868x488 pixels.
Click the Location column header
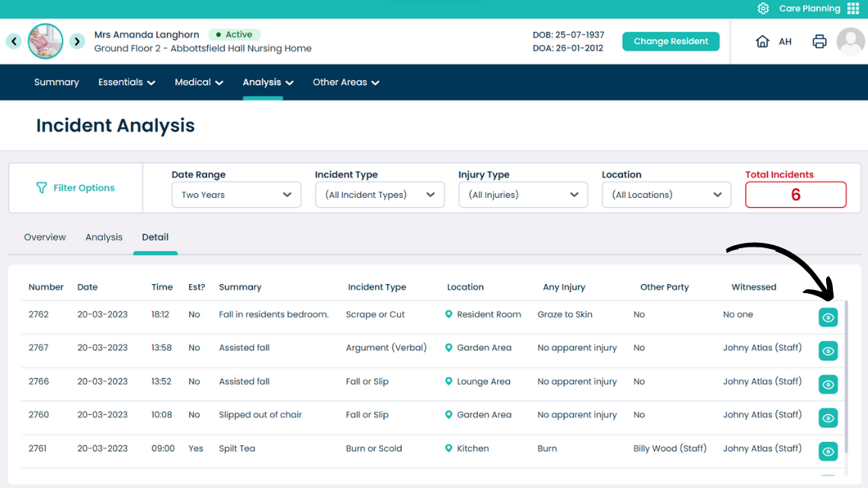[x=466, y=287]
